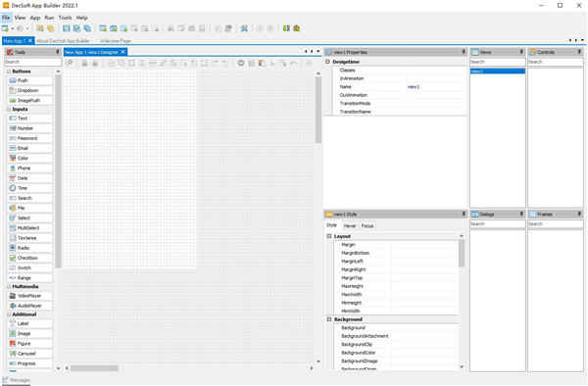
Task: Select the Push button tool
Action: coord(30,80)
